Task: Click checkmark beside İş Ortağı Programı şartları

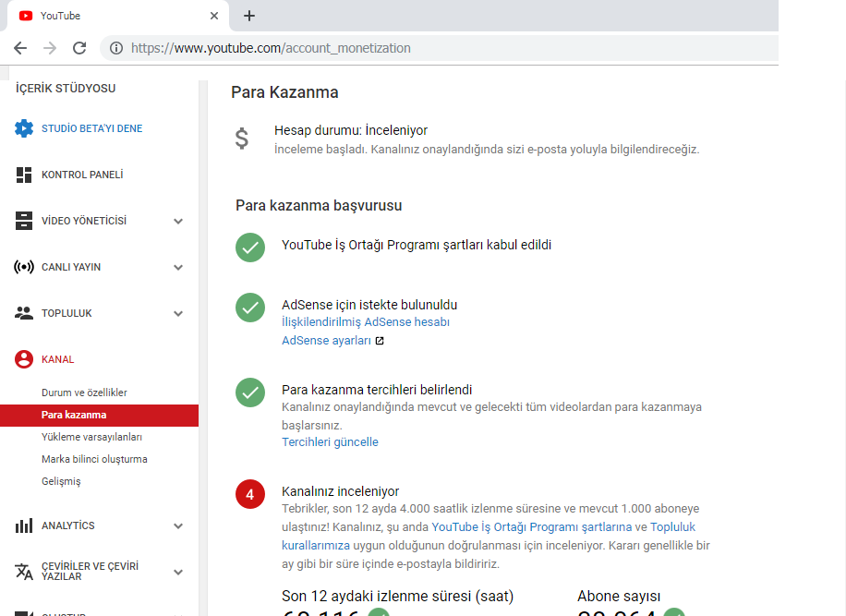Action: tap(250, 248)
